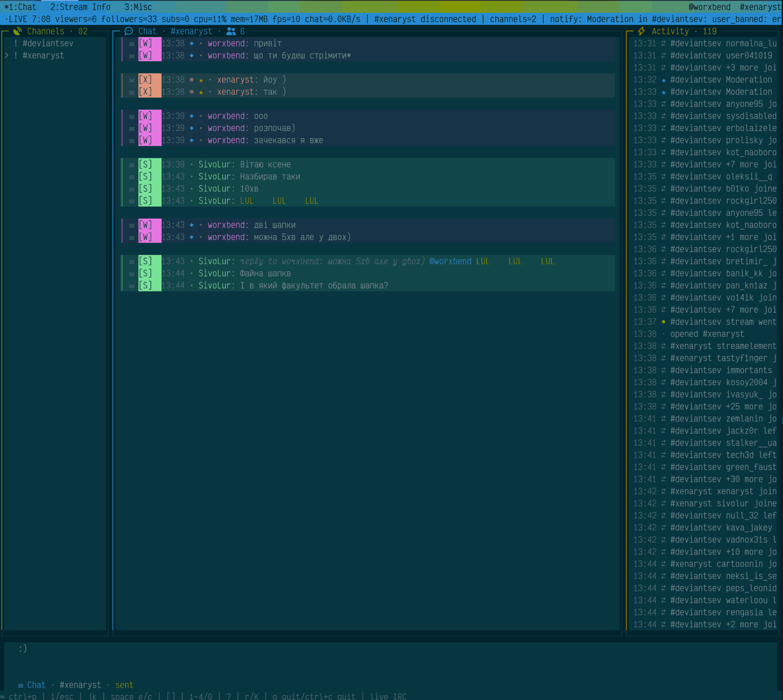
Task: Click @worxbend in the top right corner
Action: (x=709, y=7)
